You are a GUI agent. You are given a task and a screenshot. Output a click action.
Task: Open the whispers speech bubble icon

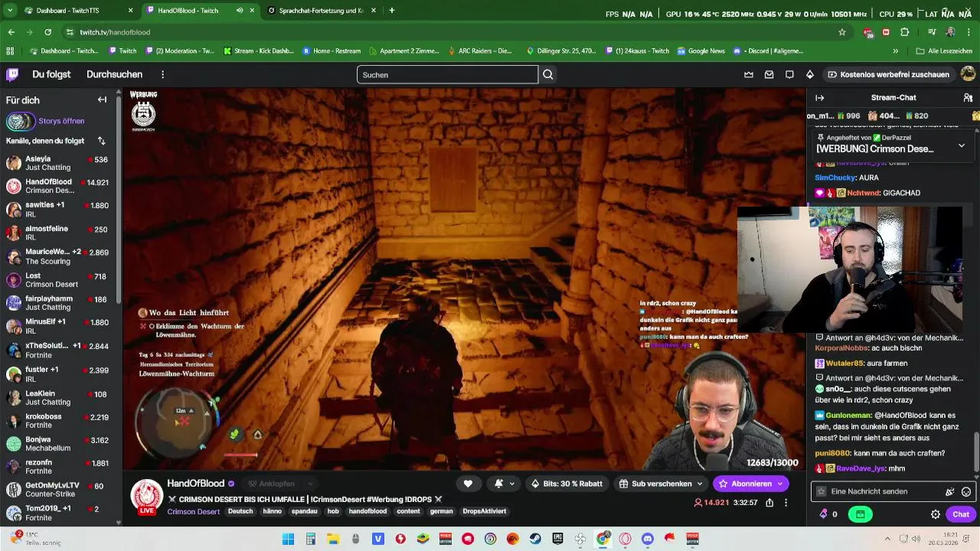point(789,74)
